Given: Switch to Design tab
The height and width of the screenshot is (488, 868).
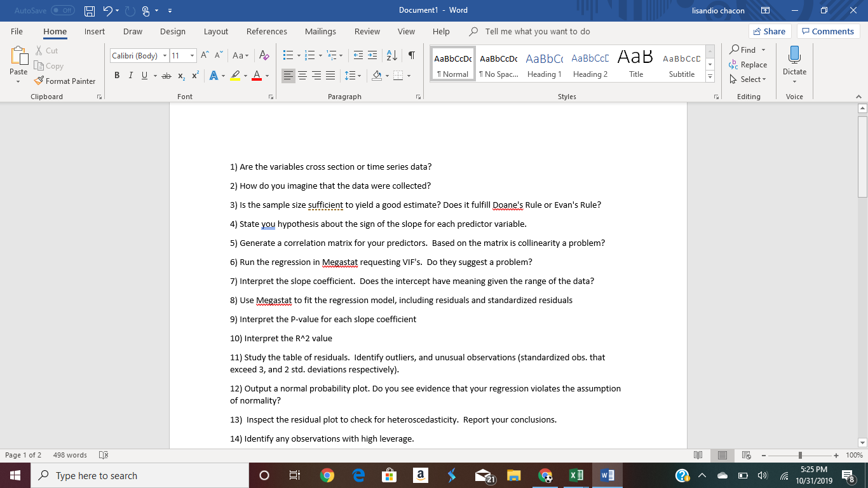Looking at the screenshot, I should [173, 31].
